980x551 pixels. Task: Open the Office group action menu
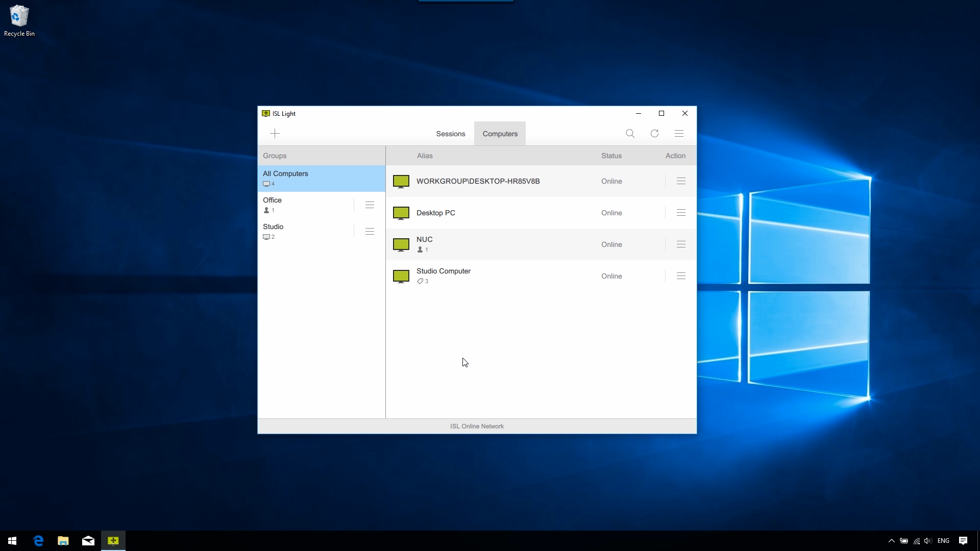tap(370, 205)
